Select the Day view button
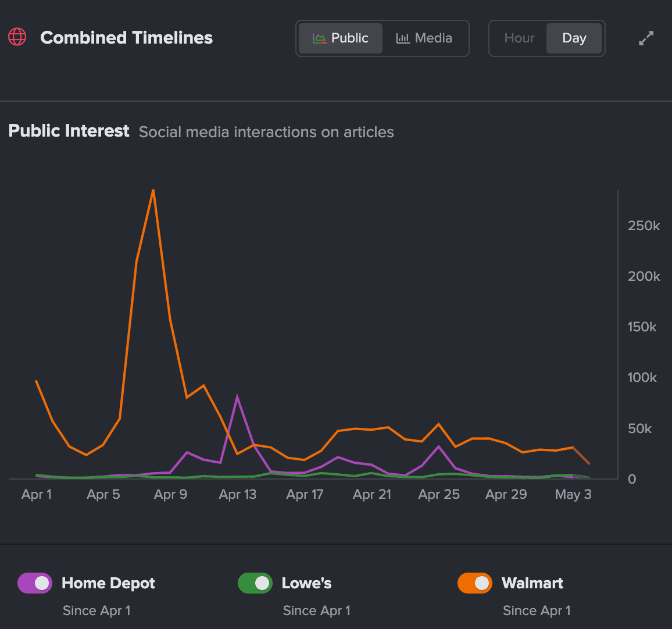672x629 pixels. [x=574, y=38]
